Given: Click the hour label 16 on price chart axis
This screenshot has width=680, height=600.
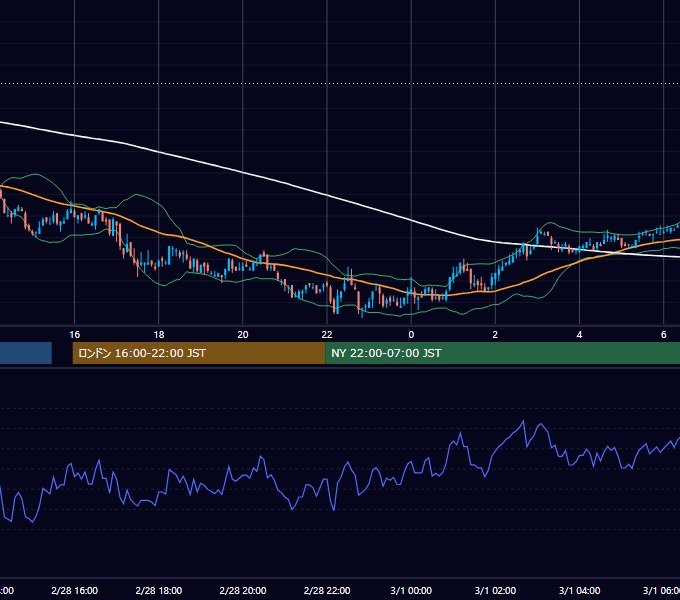Looking at the screenshot, I should (x=75, y=335).
